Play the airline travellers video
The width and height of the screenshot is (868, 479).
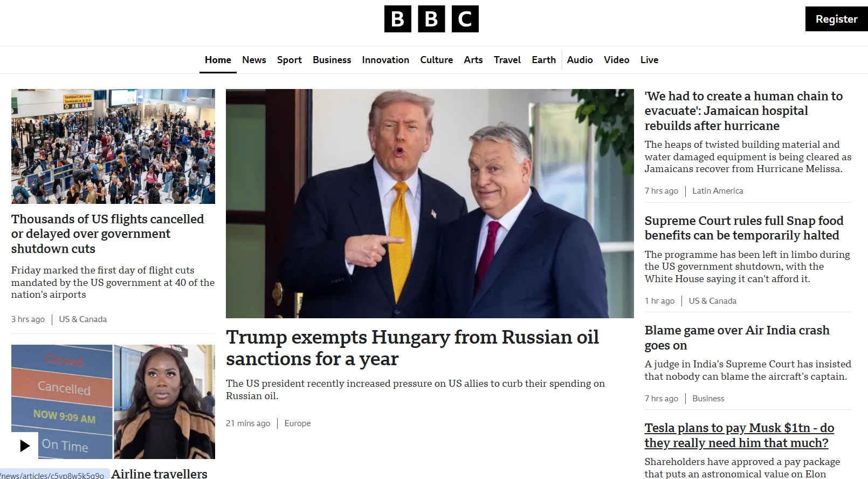point(25,446)
